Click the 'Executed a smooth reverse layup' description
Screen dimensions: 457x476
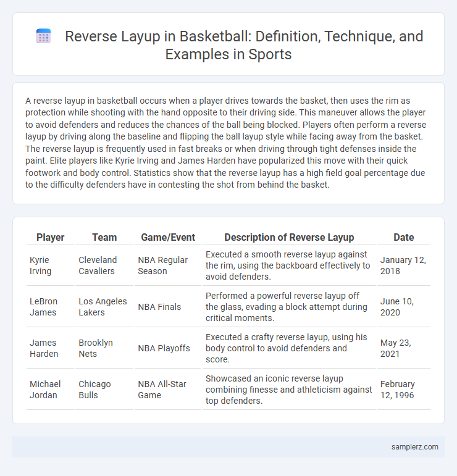point(288,265)
